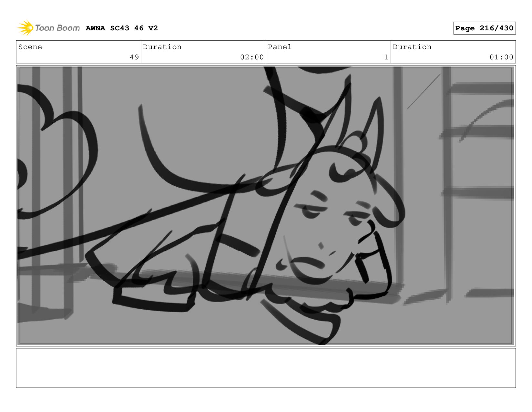The image size is (532, 412).
Task: Click the Toon Boom logo
Action: (48, 28)
